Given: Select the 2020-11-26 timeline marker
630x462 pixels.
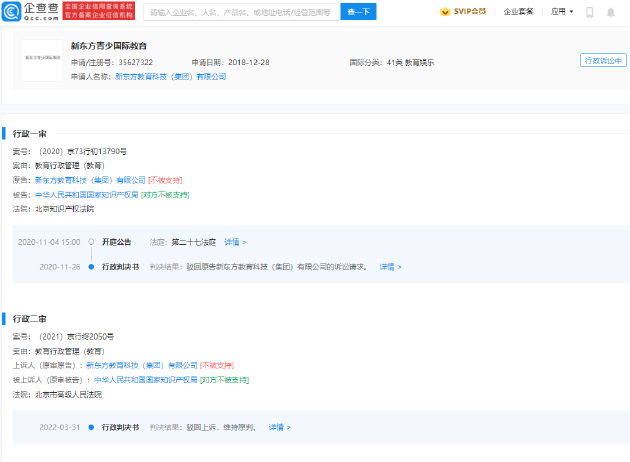Looking at the screenshot, I should [91, 267].
